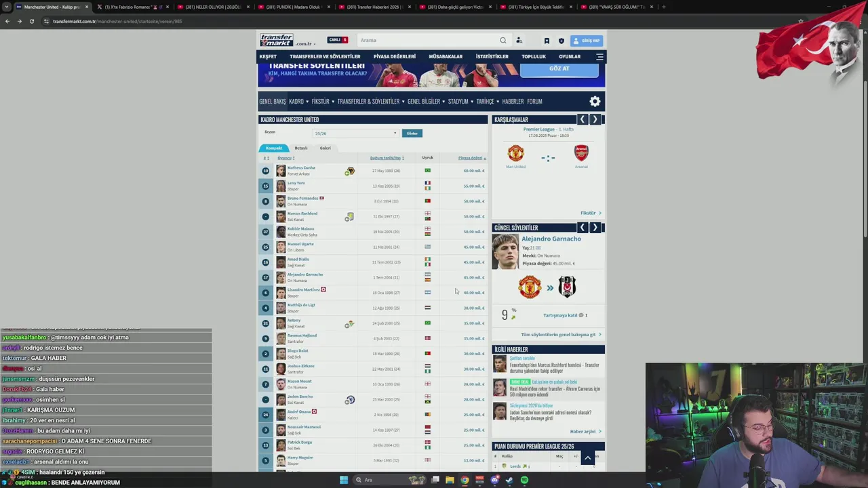Open the Fikstür link under match box
Image resolution: width=868 pixels, height=488 pixels.
tap(591, 213)
